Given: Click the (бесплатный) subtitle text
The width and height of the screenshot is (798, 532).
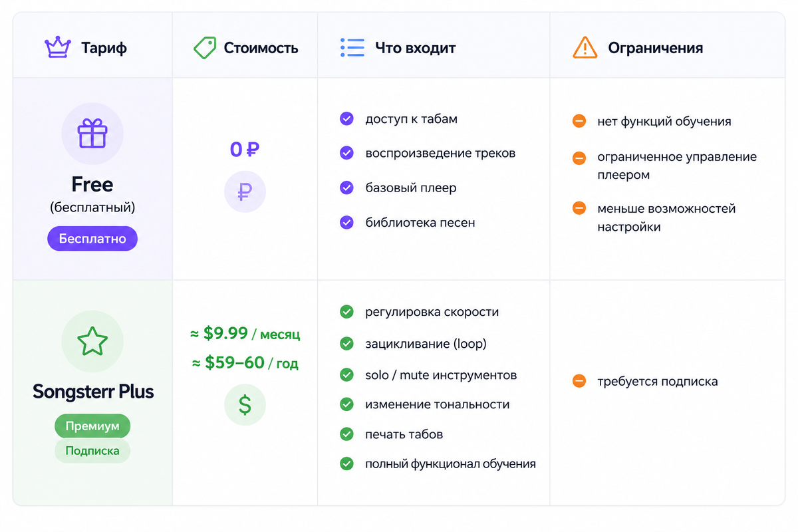Looking at the screenshot, I should (x=92, y=207).
